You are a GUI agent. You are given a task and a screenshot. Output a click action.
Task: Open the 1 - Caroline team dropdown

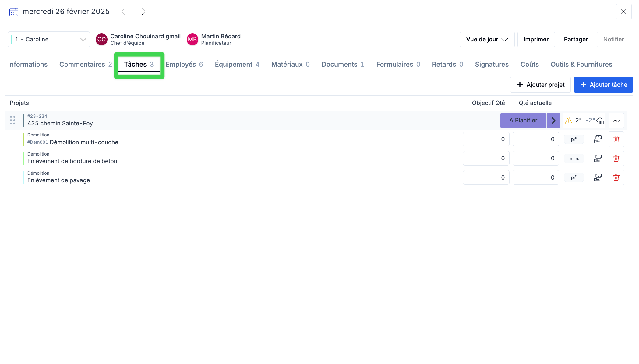(x=49, y=40)
